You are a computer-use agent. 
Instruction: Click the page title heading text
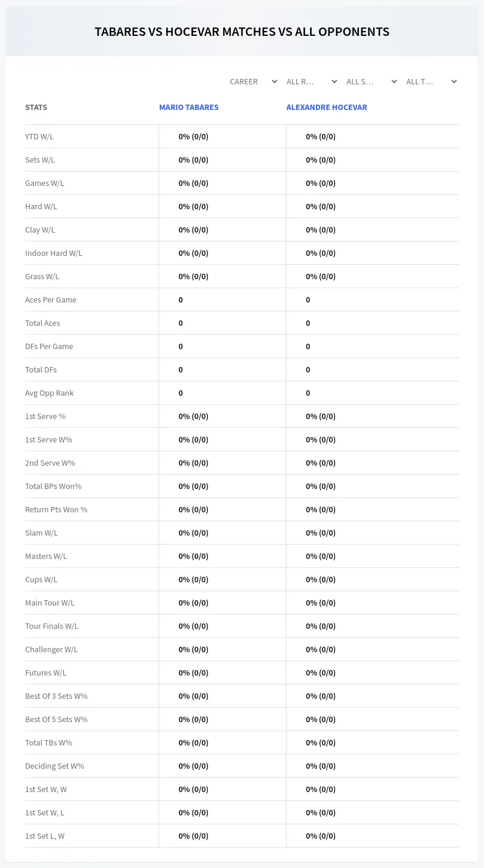coord(242,32)
